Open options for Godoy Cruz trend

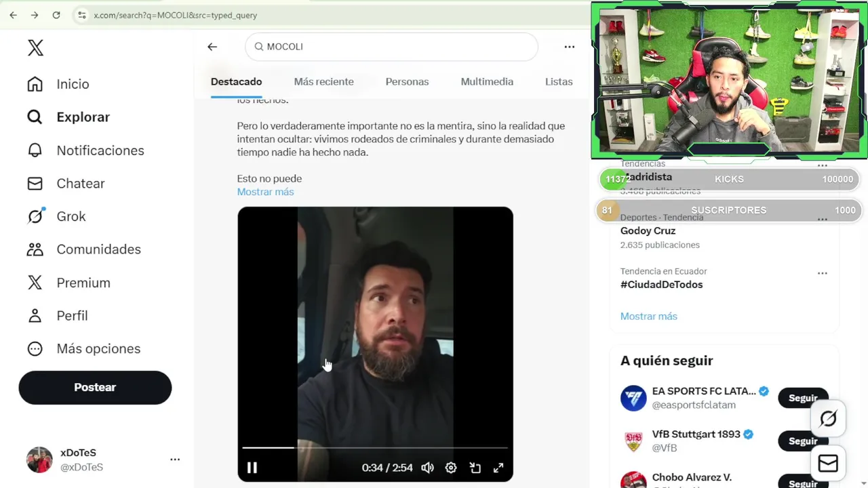click(823, 220)
